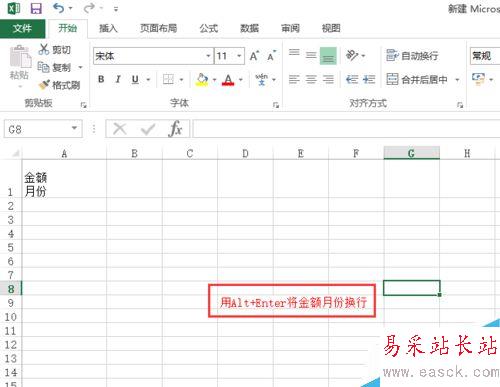Viewport: 500px width, 387px height.
Task: Align text left icon
Action: 294,79
